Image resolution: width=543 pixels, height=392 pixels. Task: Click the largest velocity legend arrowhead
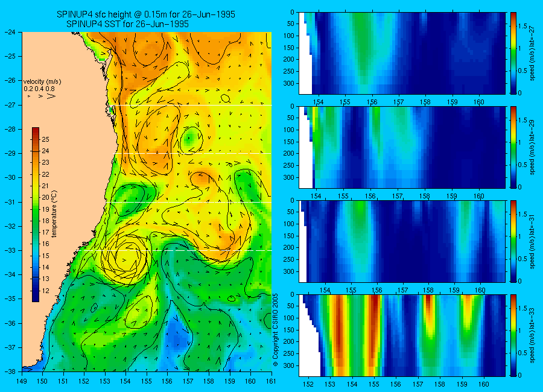coord(51,96)
